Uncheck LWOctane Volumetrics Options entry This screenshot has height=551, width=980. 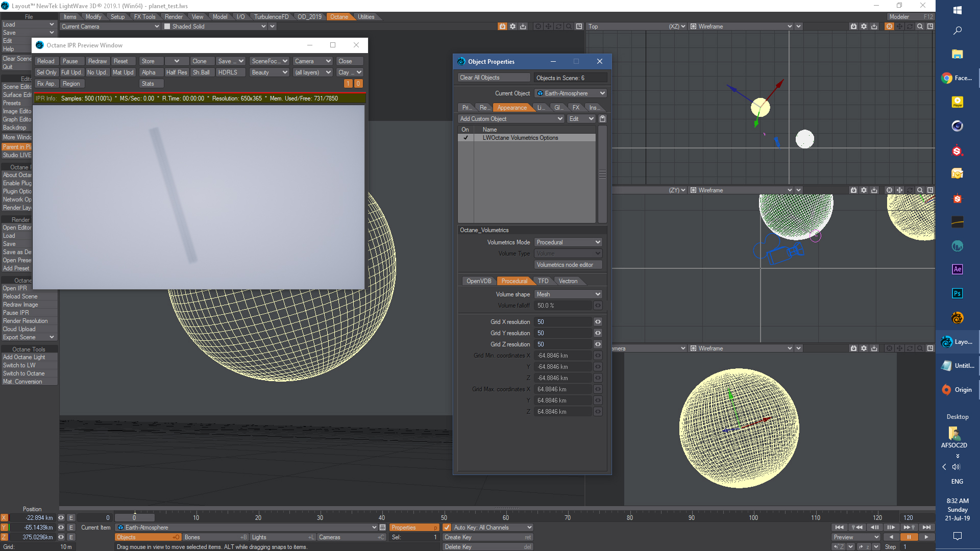[465, 137]
